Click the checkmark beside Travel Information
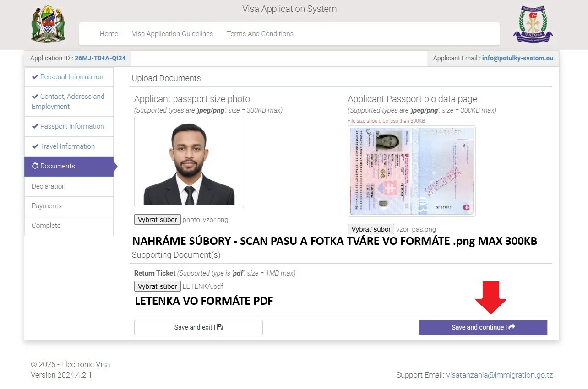This screenshot has width=588, height=389. tap(35, 146)
